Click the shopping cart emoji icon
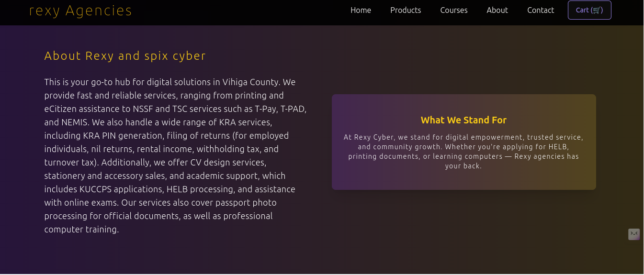Image resolution: width=644 pixels, height=275 pixels. (596, 10)
